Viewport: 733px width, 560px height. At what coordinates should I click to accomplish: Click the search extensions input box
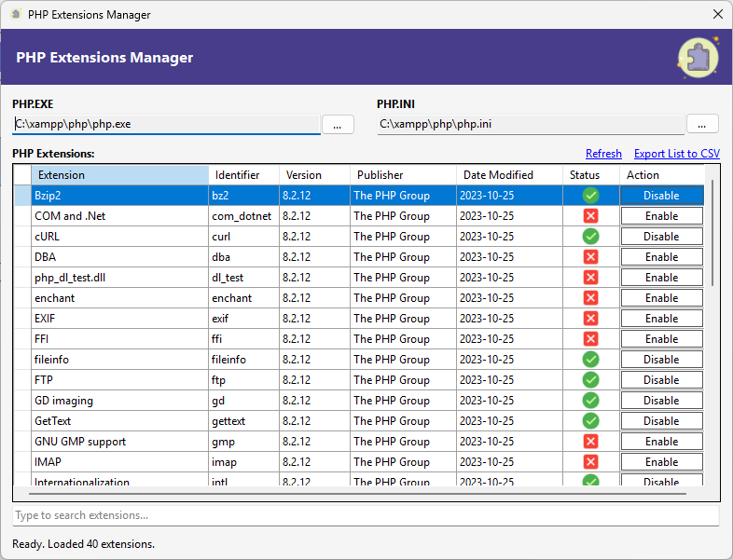click(x=366, y=515)
